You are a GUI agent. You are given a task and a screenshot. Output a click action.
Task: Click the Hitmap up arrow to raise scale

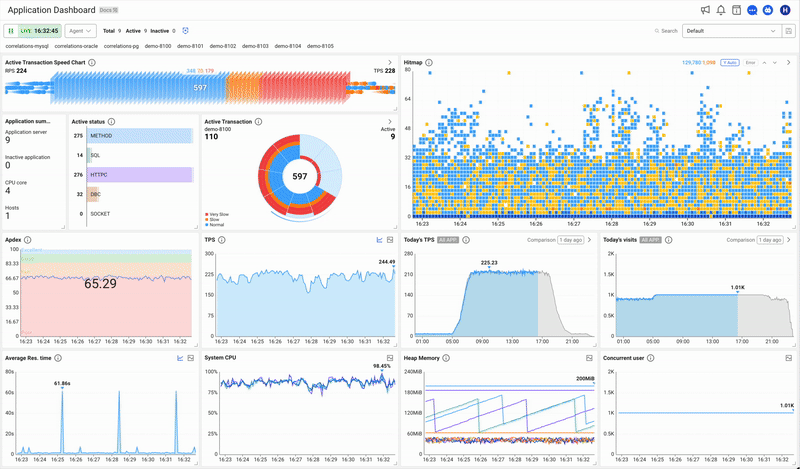click(x=764, y=63)
